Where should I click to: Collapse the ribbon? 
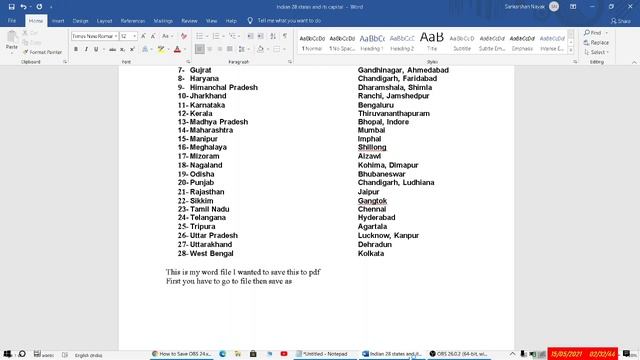pos(634,62)
